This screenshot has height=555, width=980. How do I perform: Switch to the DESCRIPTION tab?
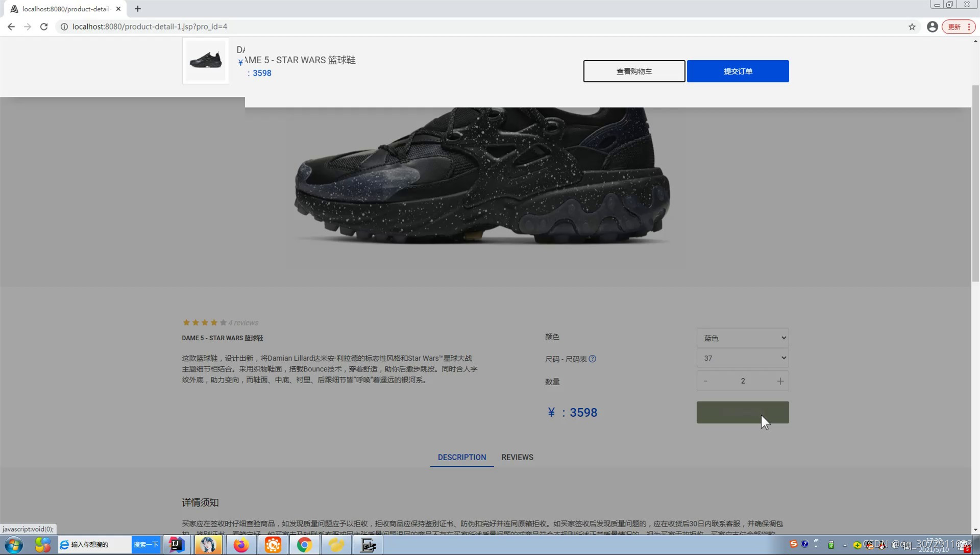click(461, 457)
